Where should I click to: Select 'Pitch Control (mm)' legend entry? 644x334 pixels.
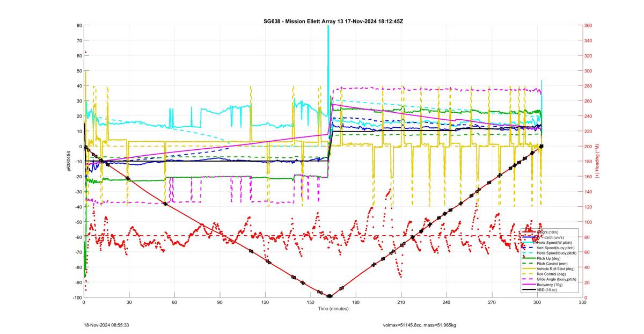(x=552, y=264)
